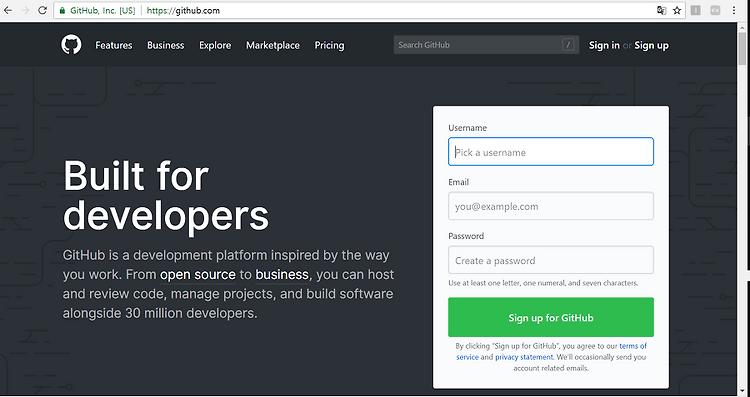
Task: Follow the business link in description
Action: [282, 275]
